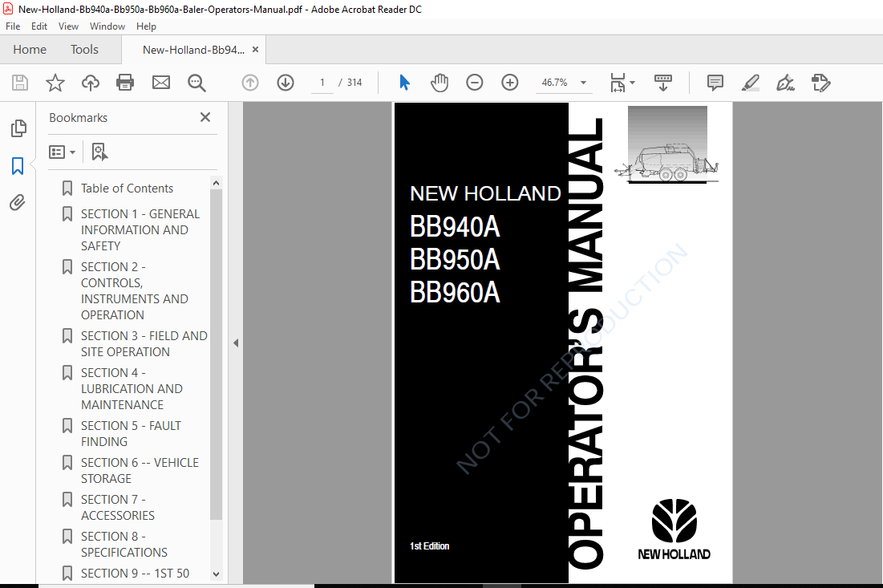883x588 pixels.
Task: Zoom in with plus button
Action: [509, 83]
